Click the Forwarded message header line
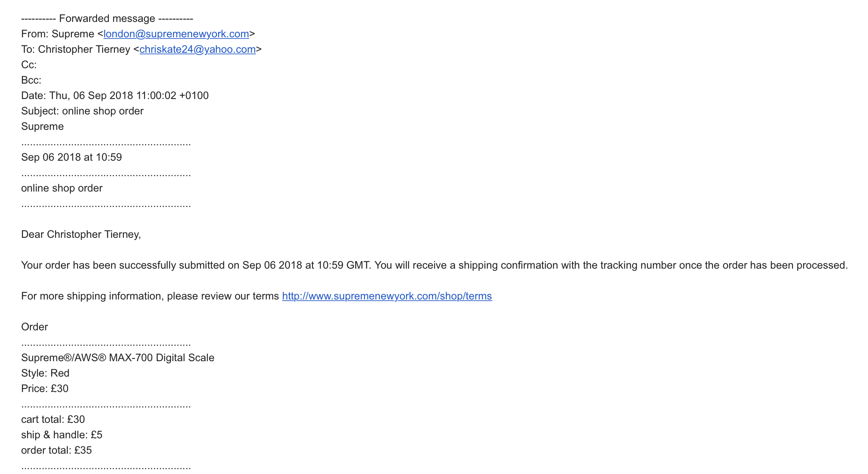The height and width of the screenshot is (474, 868). tap(107, 18)
